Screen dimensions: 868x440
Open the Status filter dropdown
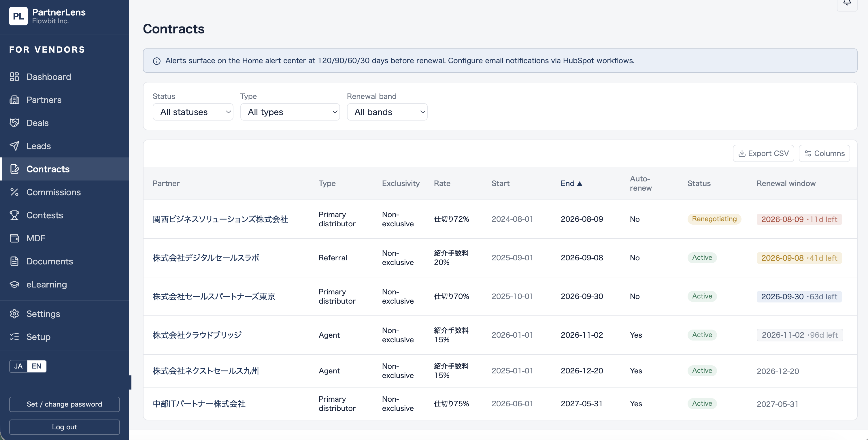(x=193, y=112)
